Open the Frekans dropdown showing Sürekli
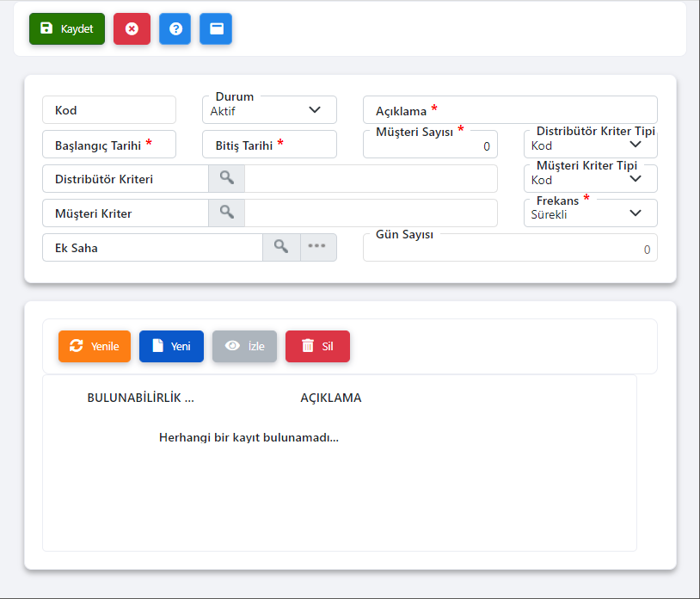 point(590,213)
